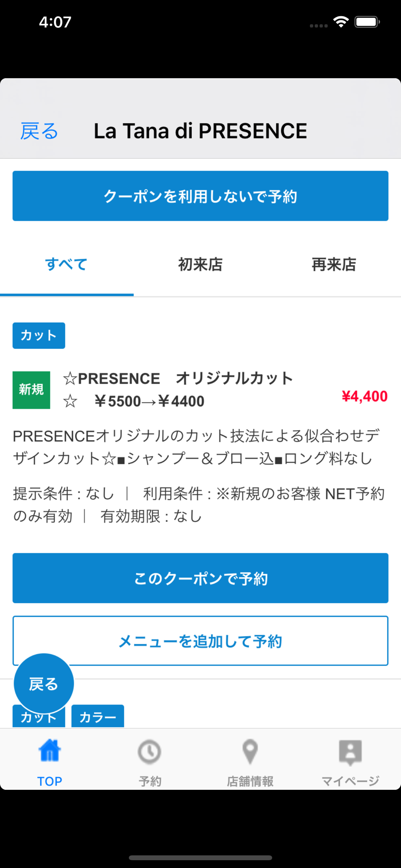Switch to the 再来店 tab
Screen dimensions: 401x868
[x=334, y=264]
